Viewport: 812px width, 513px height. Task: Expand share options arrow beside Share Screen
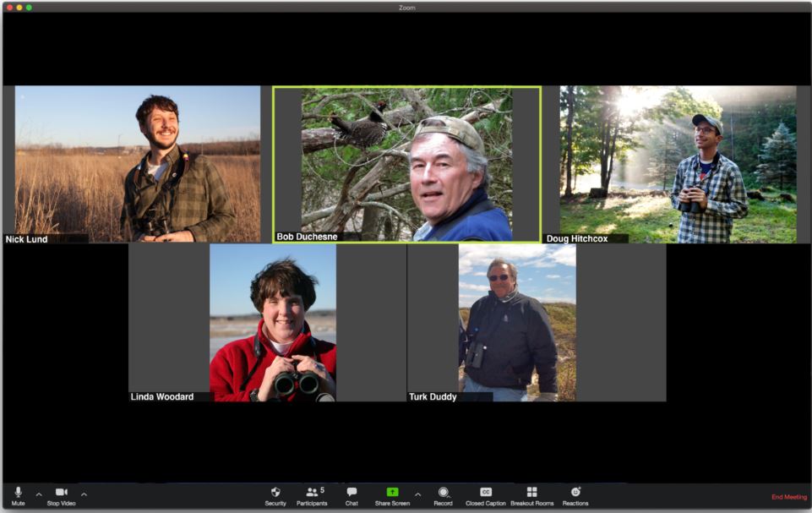tap(417, 494)
